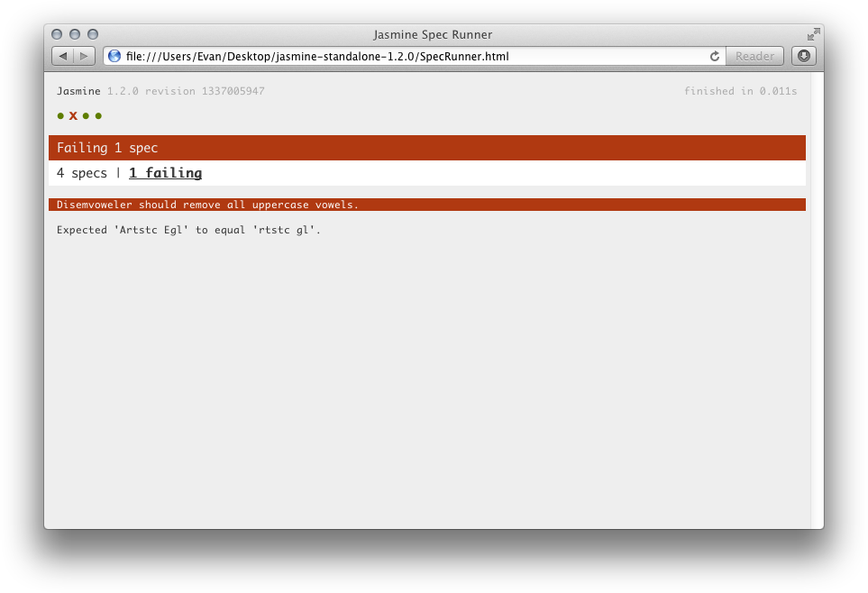Click the 'Jasmine' version title text
This screenshot has height=593, width=868.
click(x=78, y=91)
